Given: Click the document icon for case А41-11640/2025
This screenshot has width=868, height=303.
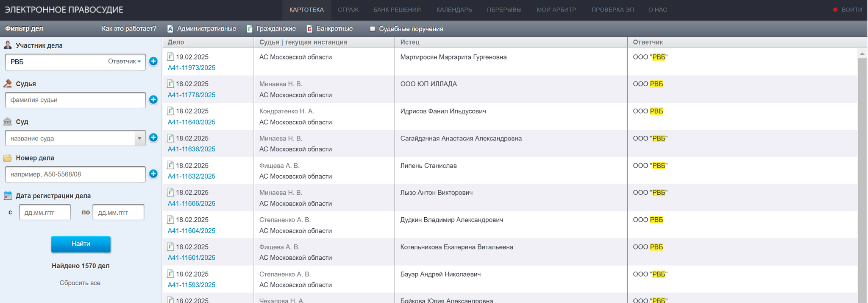Looking at the screenshot, I should [x=170, y=111].
